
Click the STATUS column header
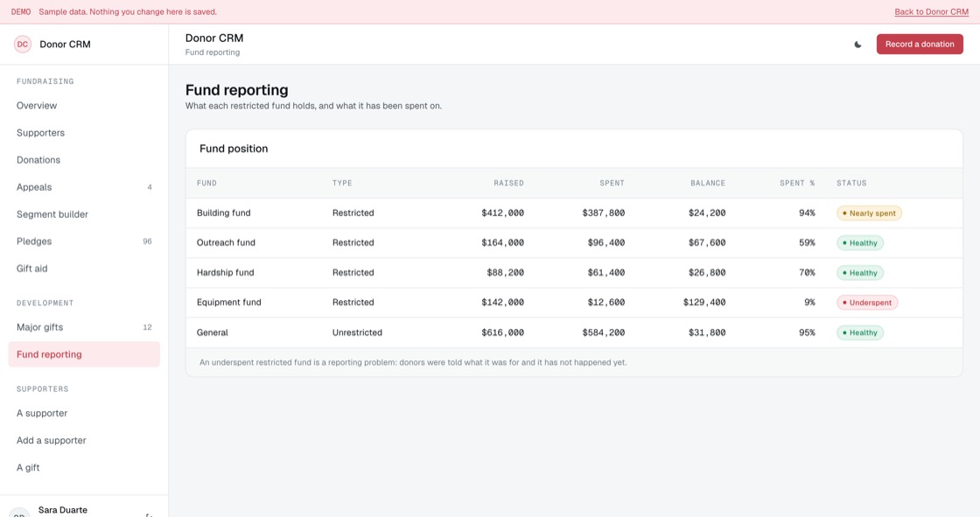click(852, 183)
